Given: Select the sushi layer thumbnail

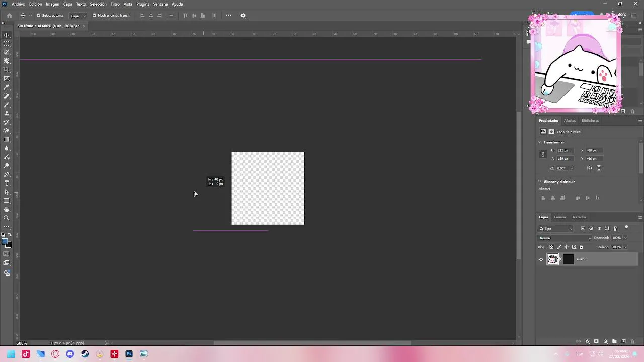Looking at the screenshot, I should click(553, 259).
